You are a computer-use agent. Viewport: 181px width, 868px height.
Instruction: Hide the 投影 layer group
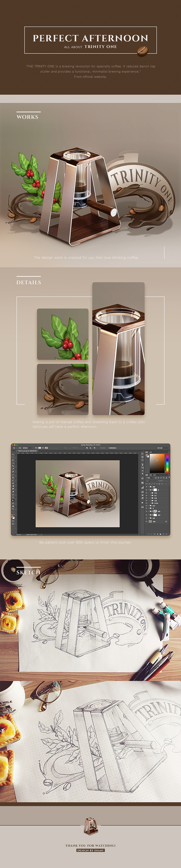click(x=147, y=518)
